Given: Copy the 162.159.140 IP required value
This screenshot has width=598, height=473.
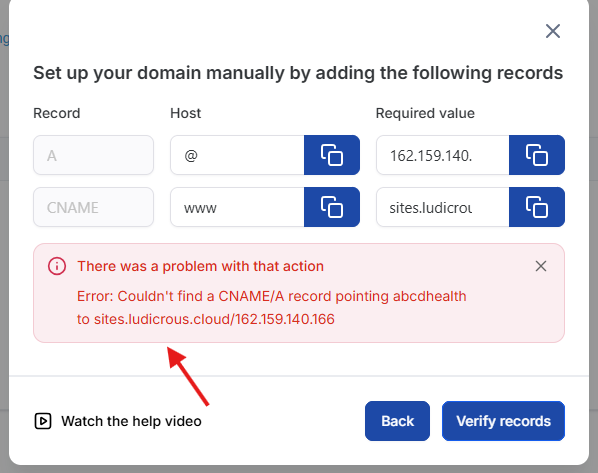Looking at the screenshot, I should pos(537,155).
